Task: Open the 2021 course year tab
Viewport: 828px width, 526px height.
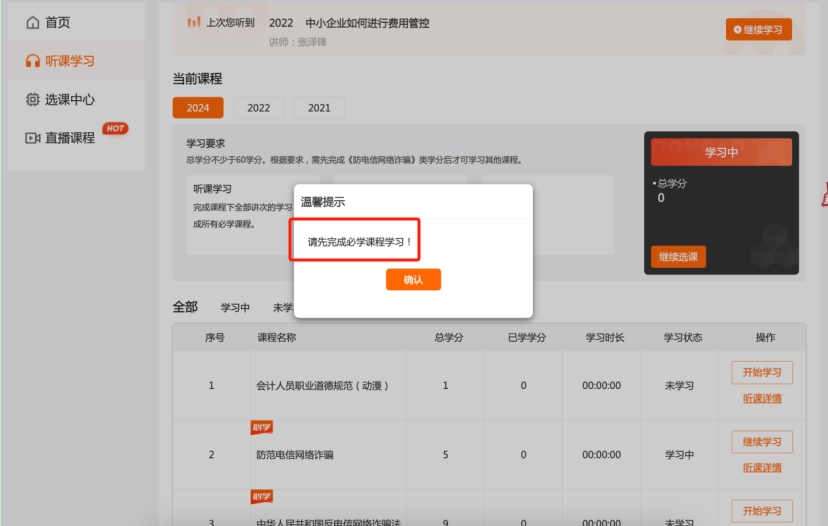Action: click(x=319, y=108)
